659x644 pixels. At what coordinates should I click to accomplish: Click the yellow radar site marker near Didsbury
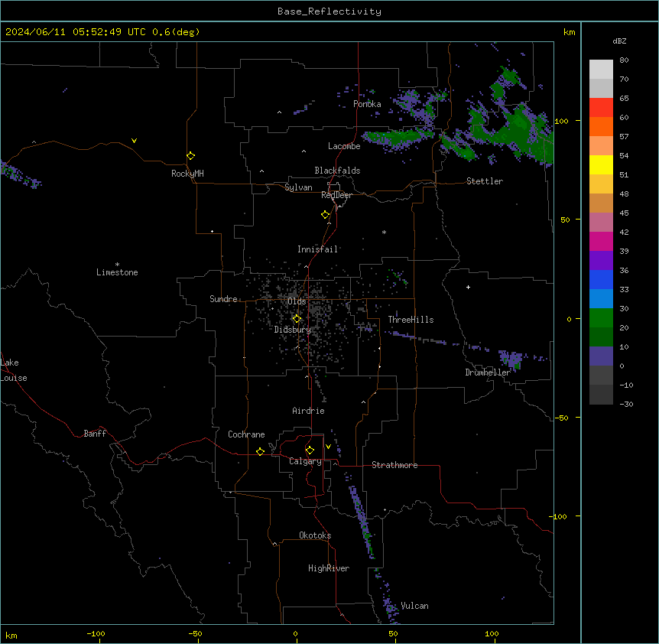click(297, 319)
